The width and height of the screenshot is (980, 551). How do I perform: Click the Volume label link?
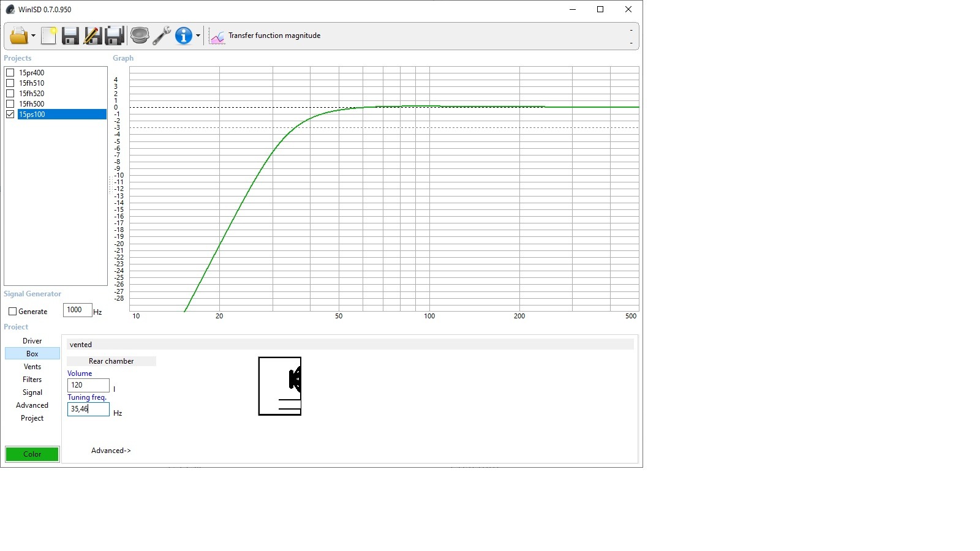point(80,373)
